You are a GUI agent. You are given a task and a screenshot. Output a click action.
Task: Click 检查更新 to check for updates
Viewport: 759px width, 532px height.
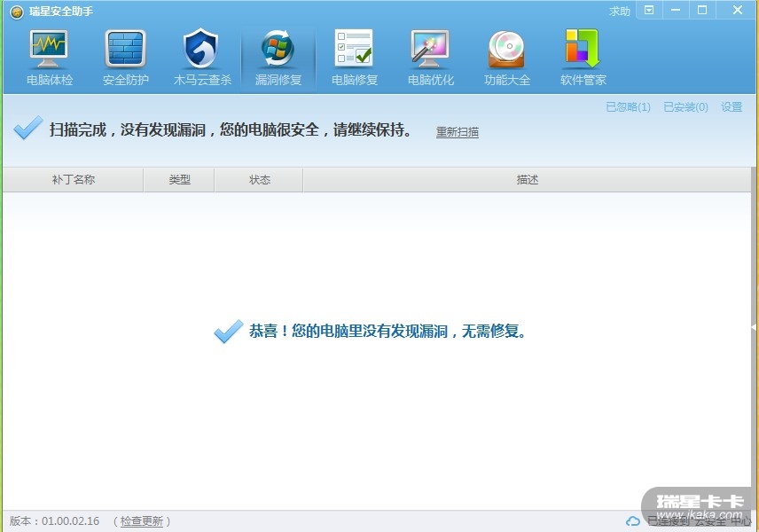(x=142, y=521)
